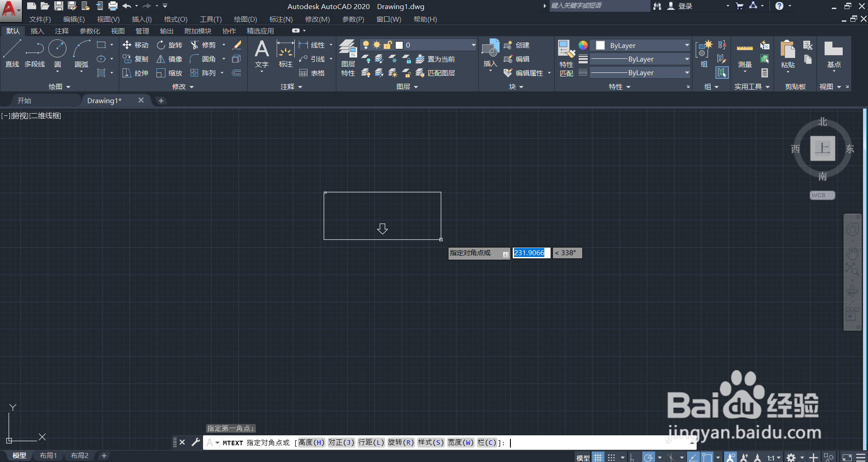The width and height of the screenshot is (868, 462).
Task: Open the 文件(F) menu
Action: (40, 19)
